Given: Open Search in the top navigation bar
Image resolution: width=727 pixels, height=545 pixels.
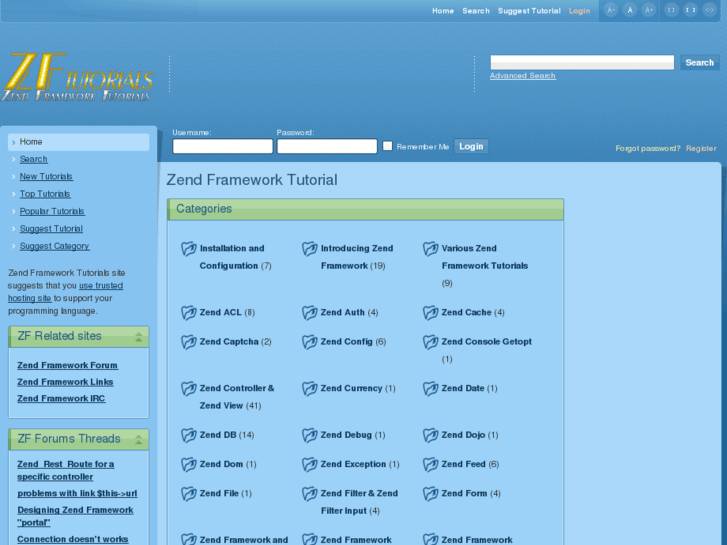Looking at the screenshot, I should 476,11.
